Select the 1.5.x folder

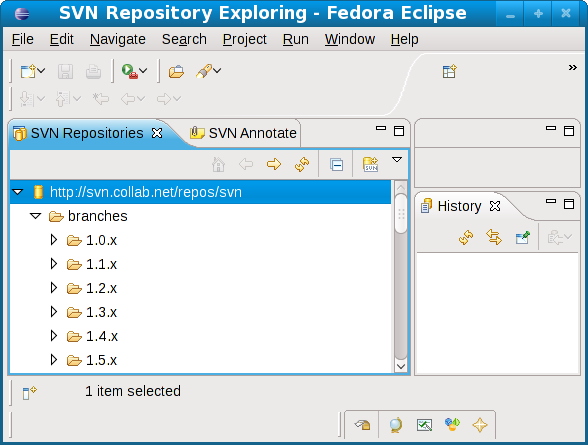tap(92, 360)
